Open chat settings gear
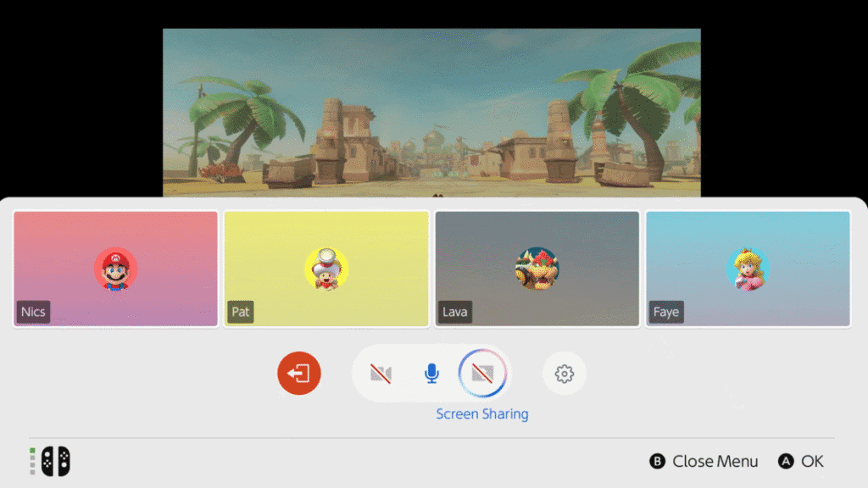This screenshot has width=868, height=488. click(564, 374)
